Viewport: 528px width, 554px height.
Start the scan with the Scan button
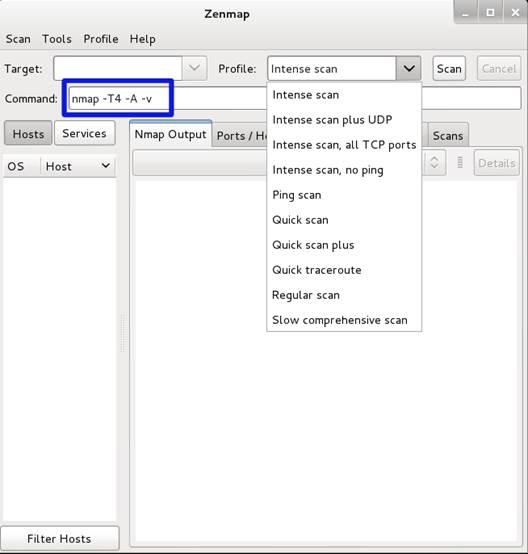(449, 69)
